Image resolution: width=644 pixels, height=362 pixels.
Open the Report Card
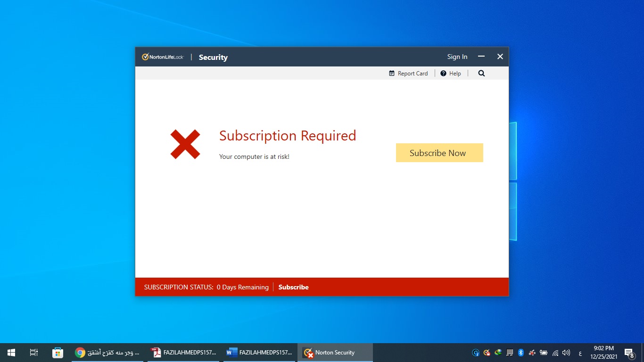(x=408, y=73)
